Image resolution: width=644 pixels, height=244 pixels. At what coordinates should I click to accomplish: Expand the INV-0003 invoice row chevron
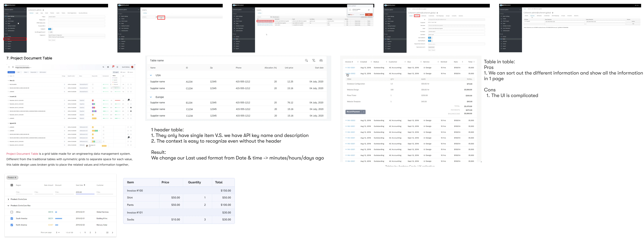tap(346, 120)
